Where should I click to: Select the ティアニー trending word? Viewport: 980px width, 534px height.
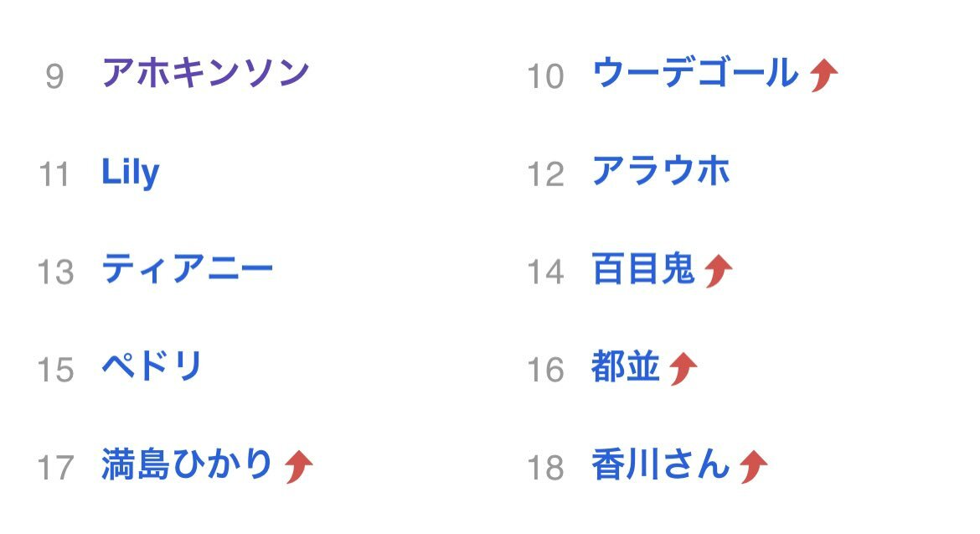[188, 269]
